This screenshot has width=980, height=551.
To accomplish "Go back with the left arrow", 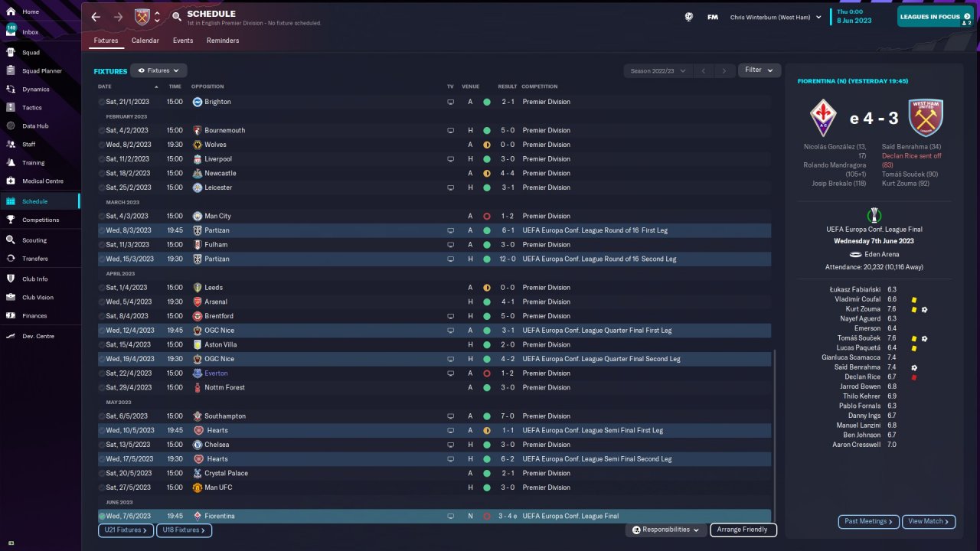I will pos(96,17).
